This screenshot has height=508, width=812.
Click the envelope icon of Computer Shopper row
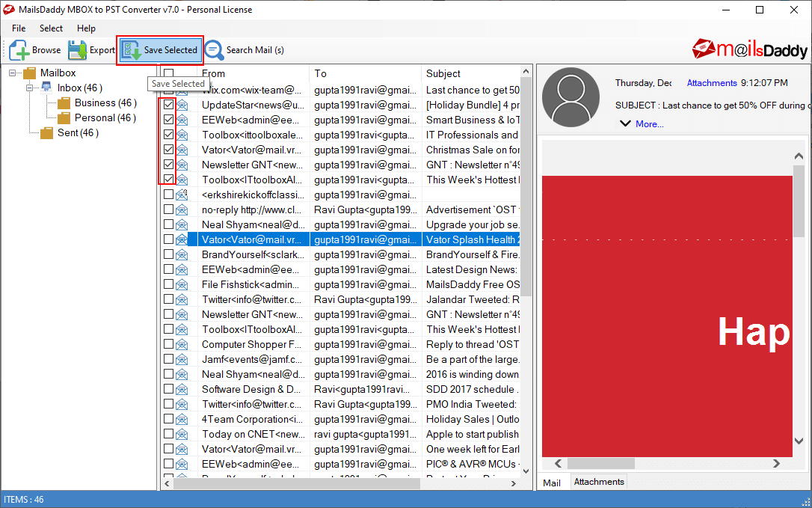[182, 345]
